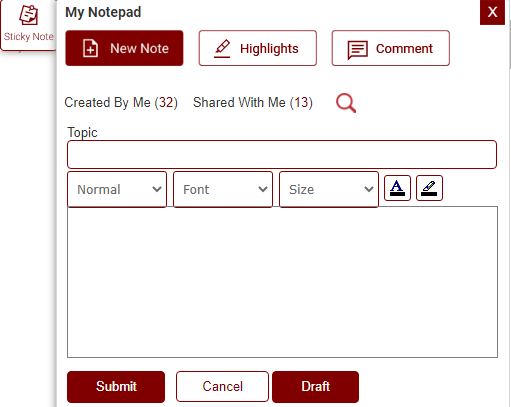Click the speech bubble icon on Comment

tap(357, 50)
